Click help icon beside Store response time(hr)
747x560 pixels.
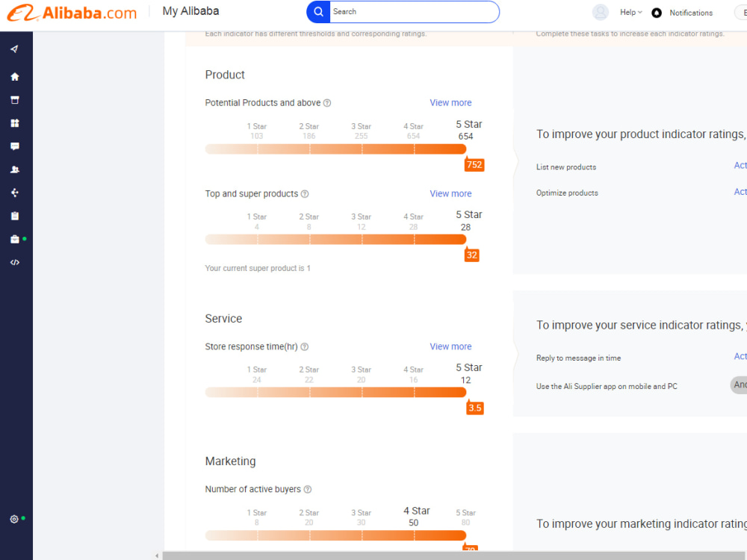tap(305, 346)
